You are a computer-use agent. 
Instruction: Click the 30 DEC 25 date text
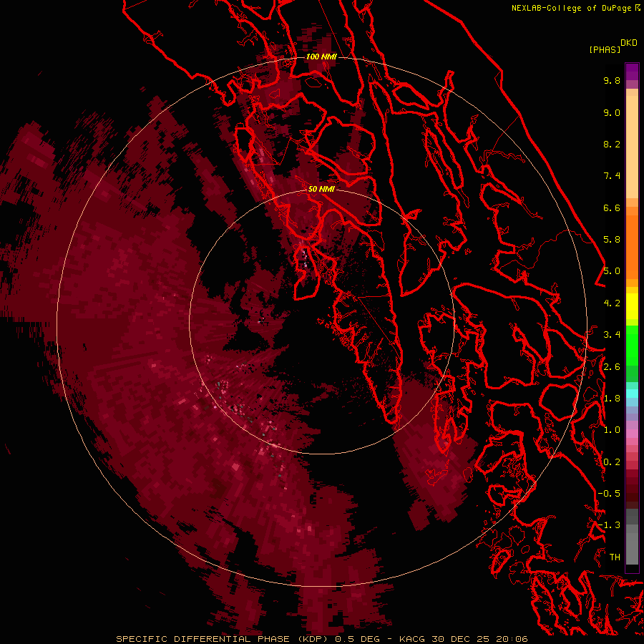460,639
